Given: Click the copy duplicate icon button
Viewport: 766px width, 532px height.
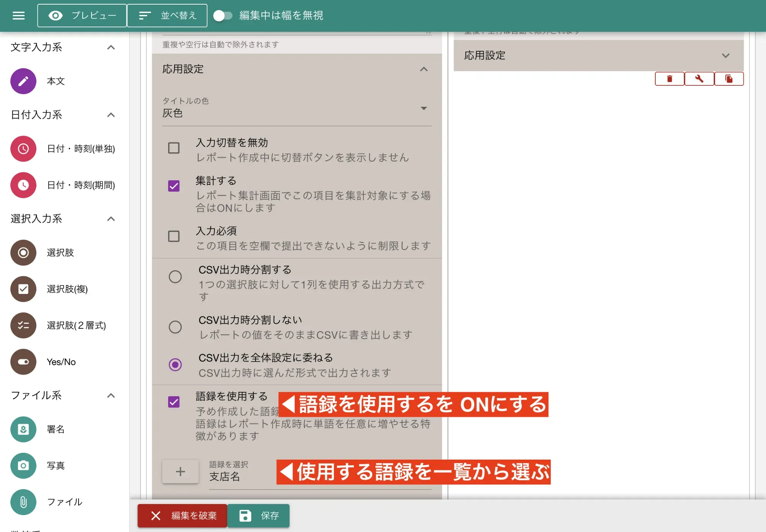Looking at the screenshot, I should tap(729, 79).
